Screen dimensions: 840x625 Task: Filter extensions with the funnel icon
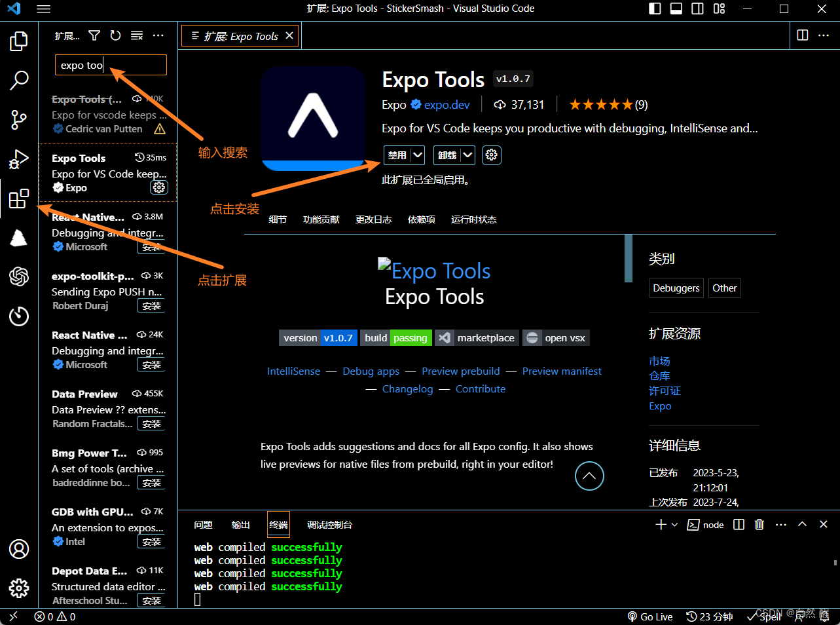(x=94, y=35)
